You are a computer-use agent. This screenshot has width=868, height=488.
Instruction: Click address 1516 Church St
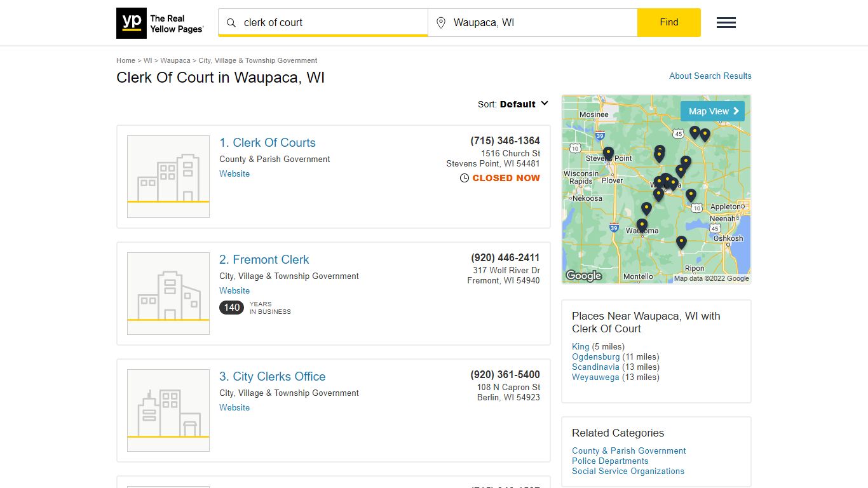[x=510, y=153]
